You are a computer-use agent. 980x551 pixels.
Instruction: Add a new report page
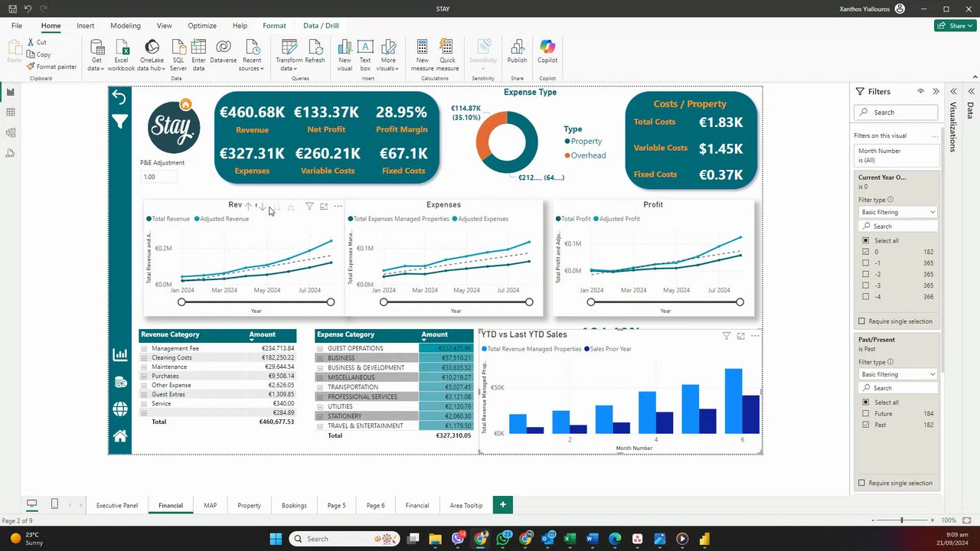(503, 504)
